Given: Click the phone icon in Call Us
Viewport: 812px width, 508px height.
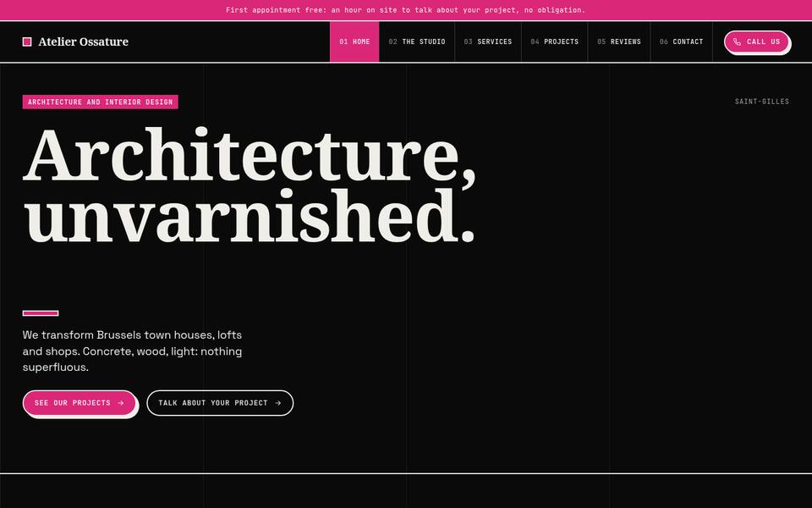Looking at the screenshot, I should [x=737, y=41].
